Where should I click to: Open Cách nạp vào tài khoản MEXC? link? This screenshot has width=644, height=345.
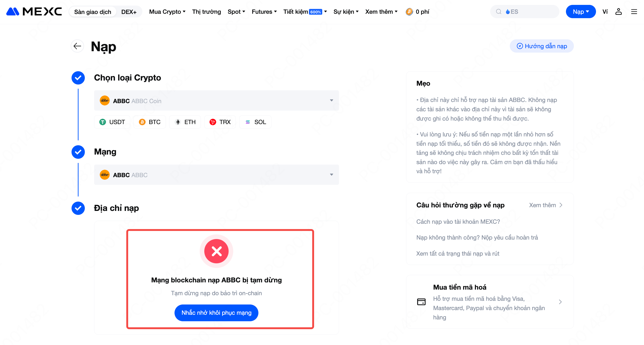click(x=458, y=222)
